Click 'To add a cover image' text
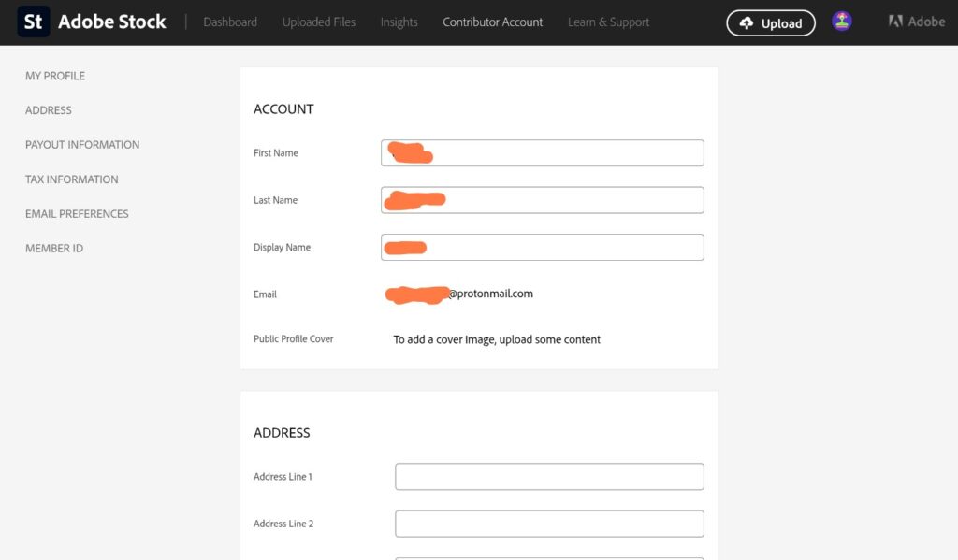This screenshot has width=958, height=560. coord(497,339)
